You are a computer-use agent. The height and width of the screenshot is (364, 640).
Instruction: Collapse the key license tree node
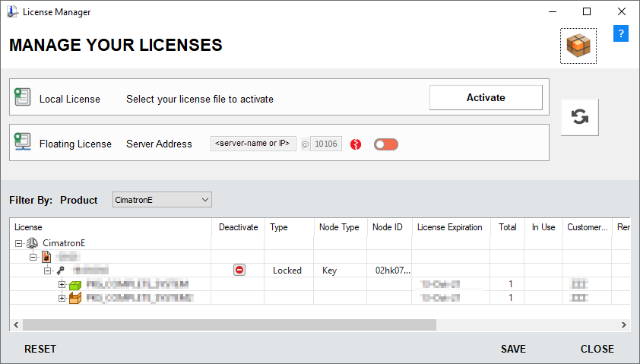click(47, 270)
